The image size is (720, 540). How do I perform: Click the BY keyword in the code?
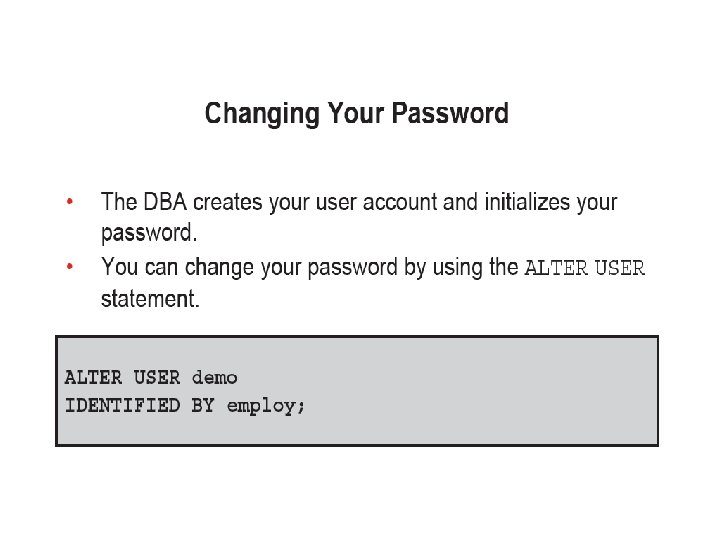(x=203, y=405)
